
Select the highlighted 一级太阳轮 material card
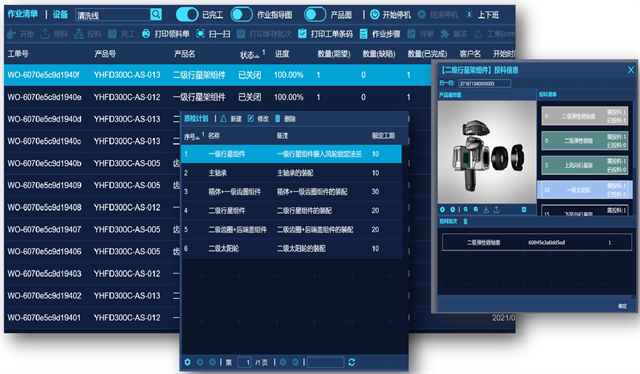584,190
